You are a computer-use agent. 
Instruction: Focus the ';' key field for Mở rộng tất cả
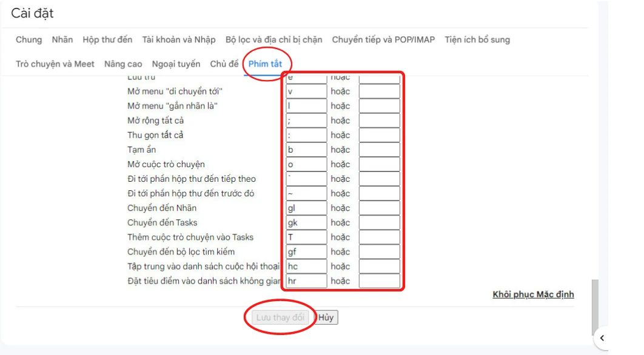306,121
